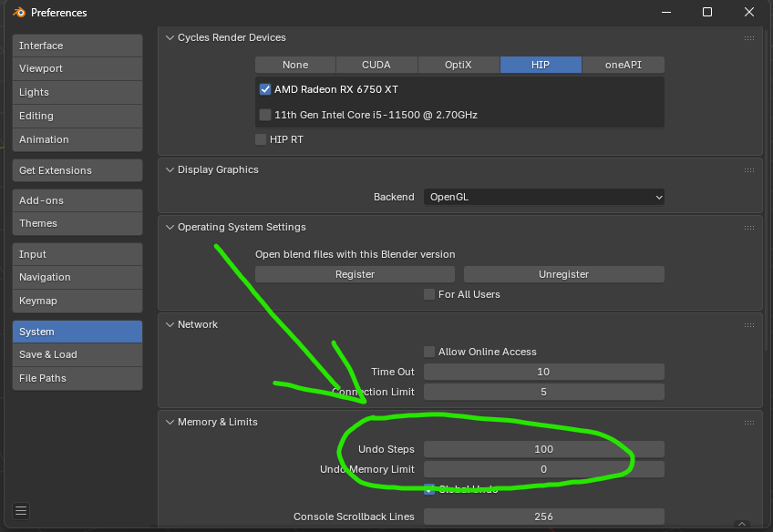Enable Allow Online Access
This screenshot has height=532, width=773.
(x=429, y=352)
